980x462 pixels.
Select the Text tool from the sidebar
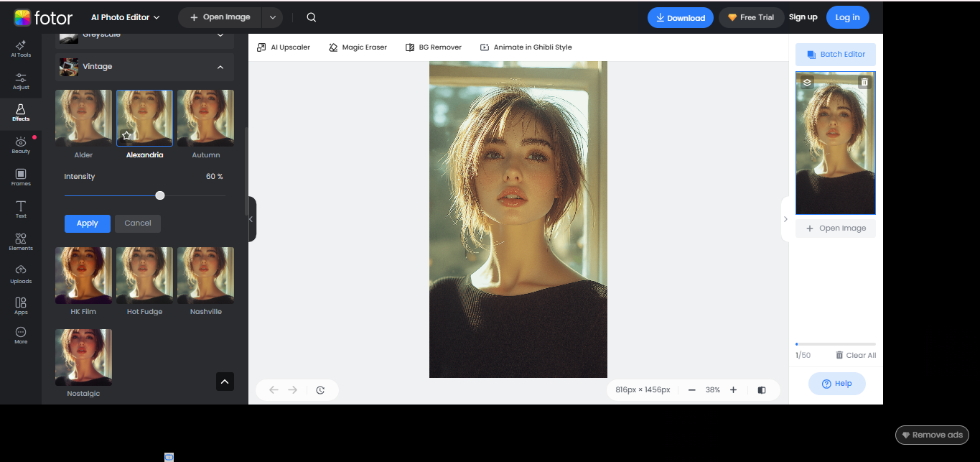(x=20, y=209)
